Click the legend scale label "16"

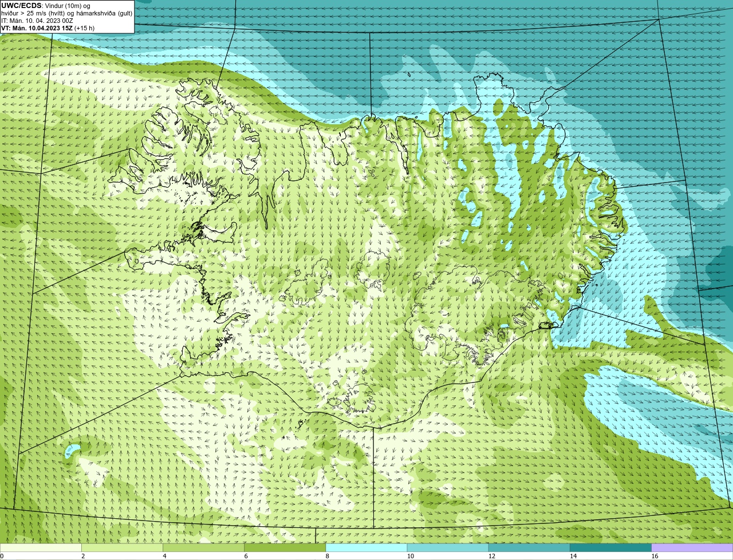point(655,556)
